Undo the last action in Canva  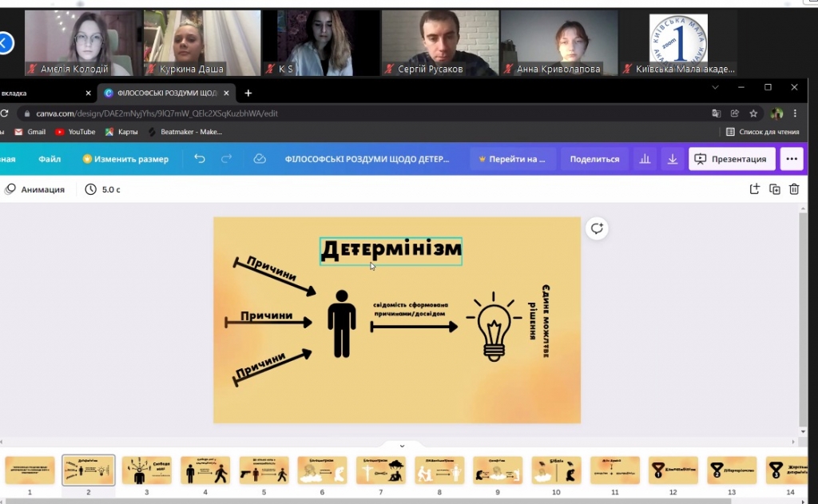[x=199, y=159]
